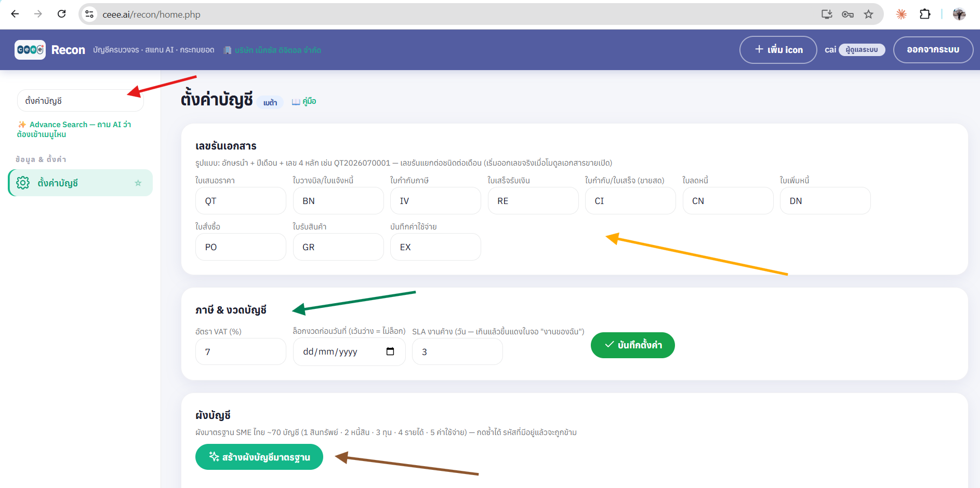The image size is (980, 488).
Task: Click the บันทึกตั้งค่า save button
Action: tap(633, 345)
